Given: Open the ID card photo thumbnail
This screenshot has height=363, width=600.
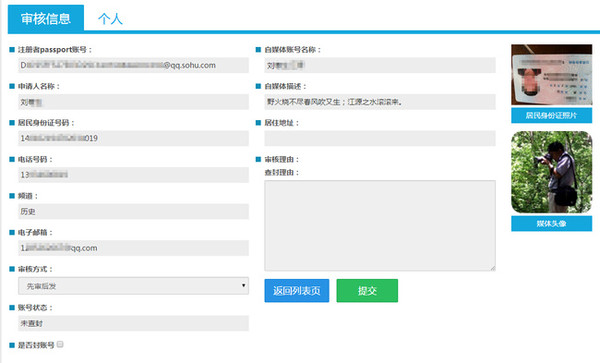Looking at the screenshot, I should tap(551, 75).
